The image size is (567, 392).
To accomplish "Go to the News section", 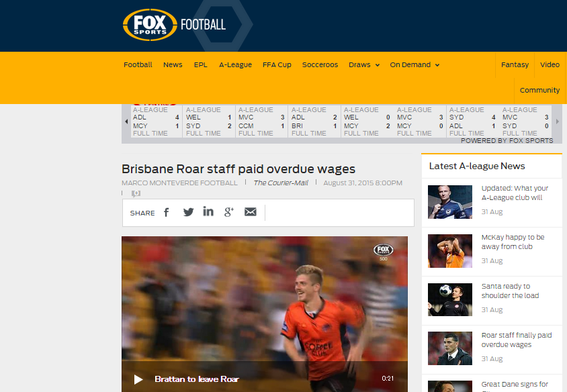I will (173, 65).
